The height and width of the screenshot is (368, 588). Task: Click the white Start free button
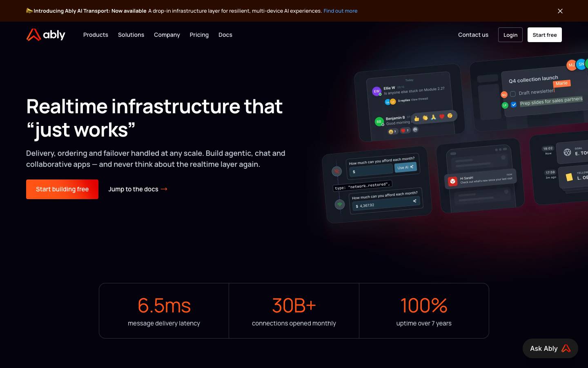coord(545,35)
